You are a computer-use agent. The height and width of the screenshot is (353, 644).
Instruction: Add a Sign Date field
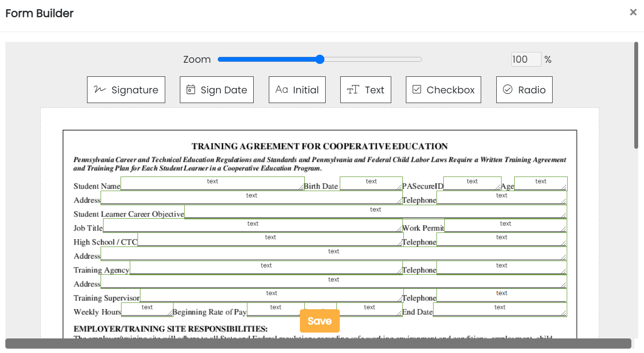tap(217, 89)
